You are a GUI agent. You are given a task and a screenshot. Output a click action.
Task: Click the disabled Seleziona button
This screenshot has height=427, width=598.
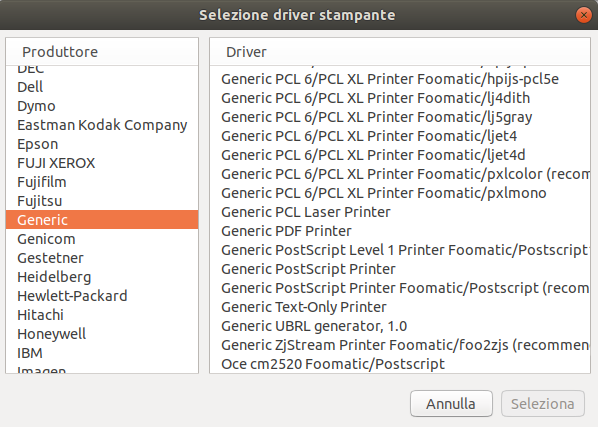tap(542, 403)
